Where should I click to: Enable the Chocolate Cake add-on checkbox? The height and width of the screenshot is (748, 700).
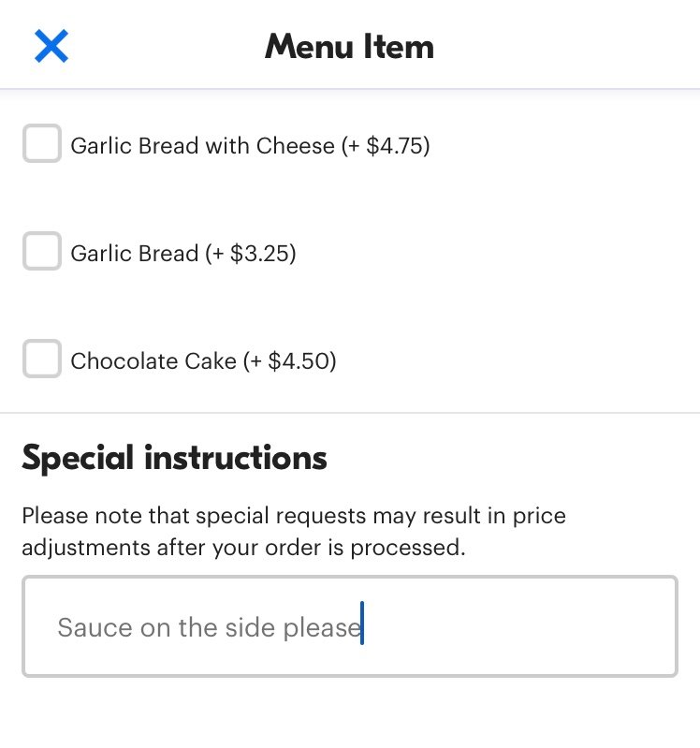pyautogui.click(x=42, y=360)
